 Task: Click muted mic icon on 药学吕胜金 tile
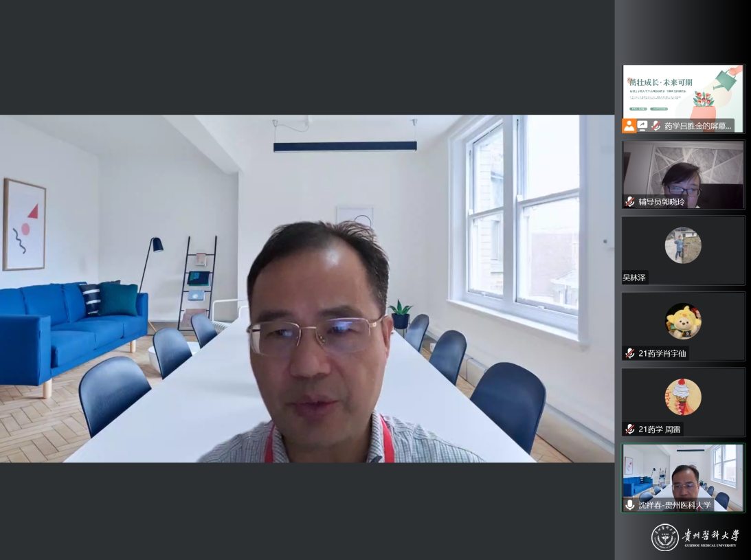coord(655,126)
